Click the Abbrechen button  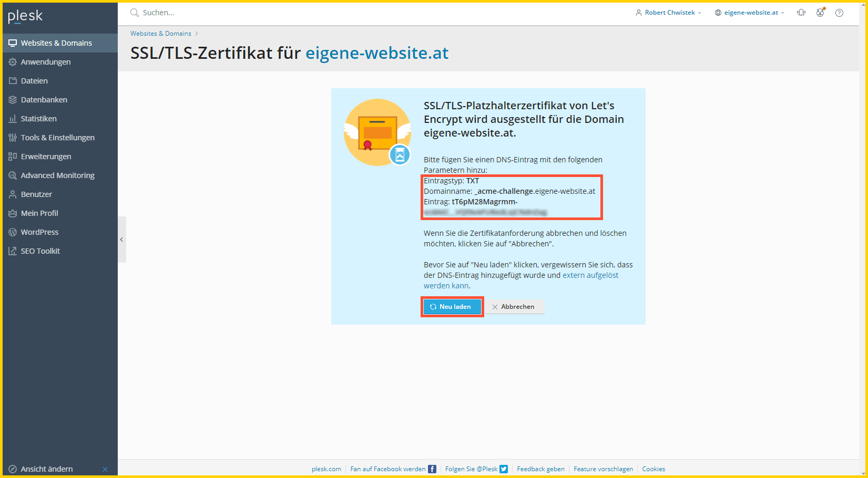514,307
